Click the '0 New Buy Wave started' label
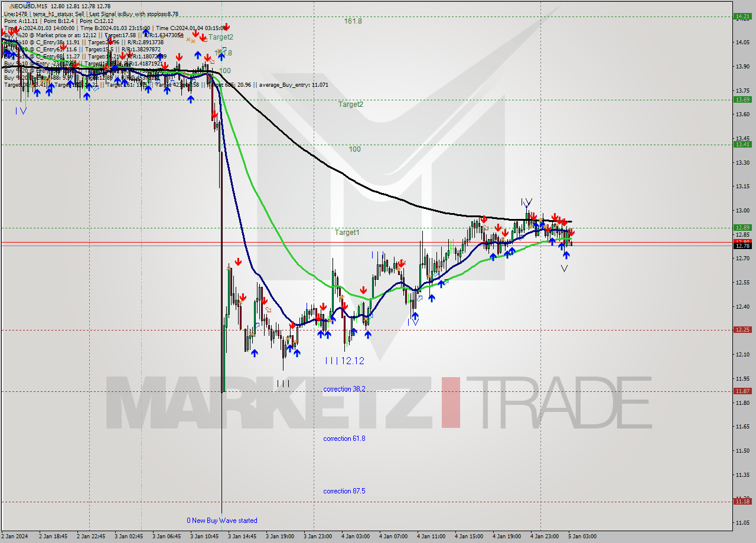 click(x=222, y=521)
